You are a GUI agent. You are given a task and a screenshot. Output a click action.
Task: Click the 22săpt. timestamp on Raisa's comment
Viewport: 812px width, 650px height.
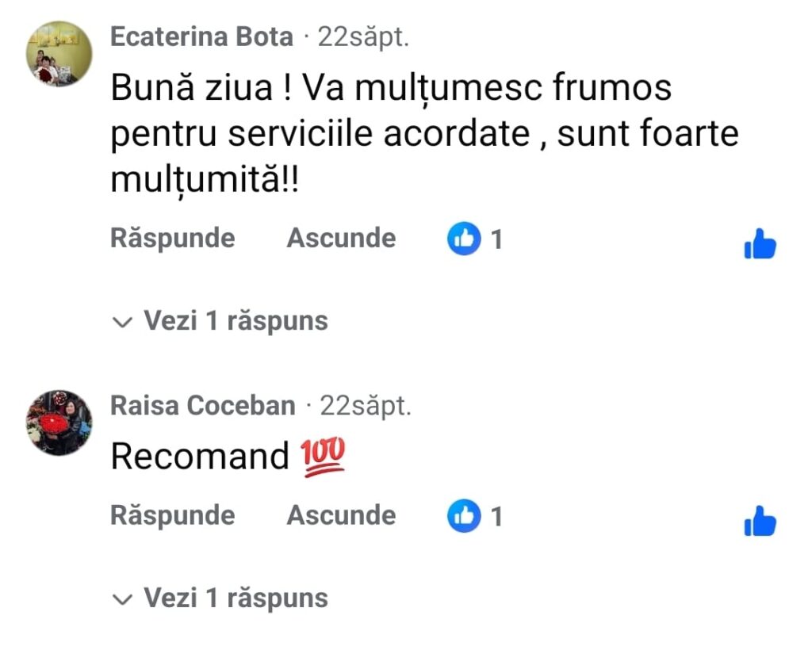coord(366,406)
